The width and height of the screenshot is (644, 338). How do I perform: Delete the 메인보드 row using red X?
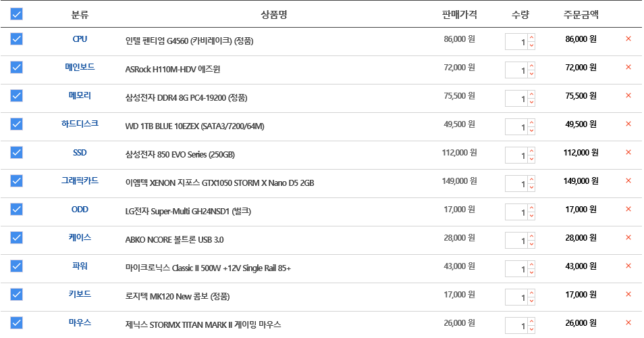coord(628,67)
